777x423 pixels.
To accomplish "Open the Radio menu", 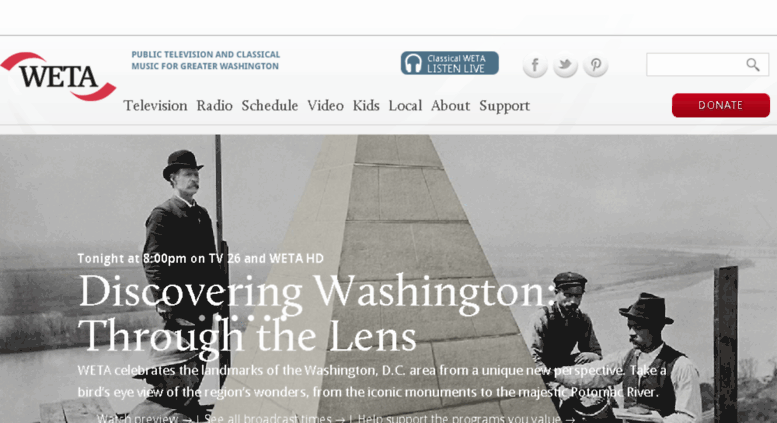I will pyautogui.click(x=214, y=106).
